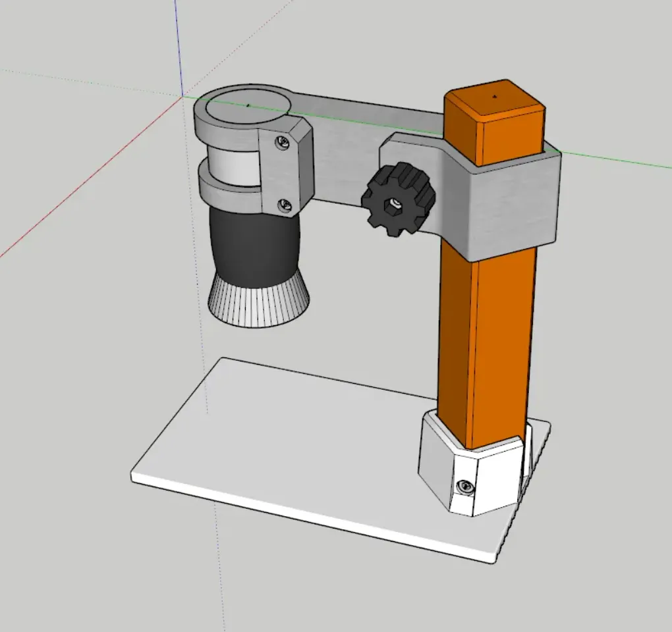Select the white spacer ring on the camera
672x632 pixels.
[234, 165]
